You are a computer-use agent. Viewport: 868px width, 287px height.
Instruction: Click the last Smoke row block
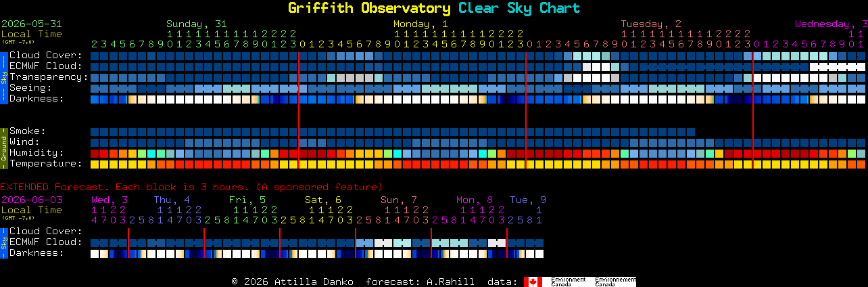[x=691, y=132]
